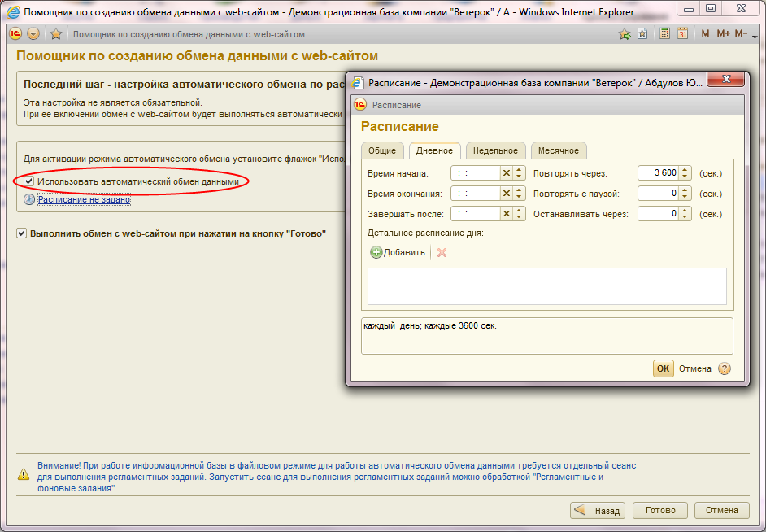
Task: Close the Расписание dialog with red X
Action: tap(725, 79)
